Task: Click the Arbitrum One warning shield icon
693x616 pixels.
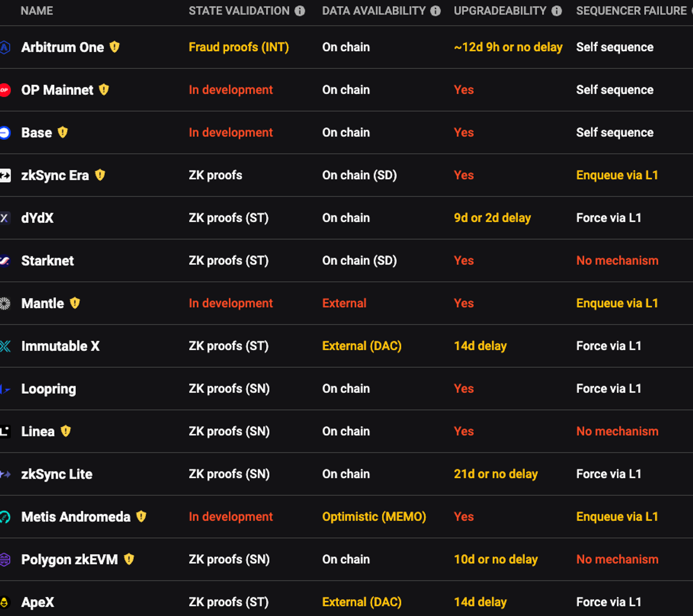Action: (x=114, y=47)
